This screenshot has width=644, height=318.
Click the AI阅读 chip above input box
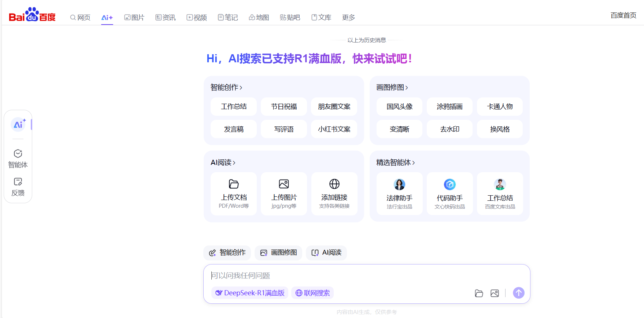pyautogui.click(x=326, y=253)
